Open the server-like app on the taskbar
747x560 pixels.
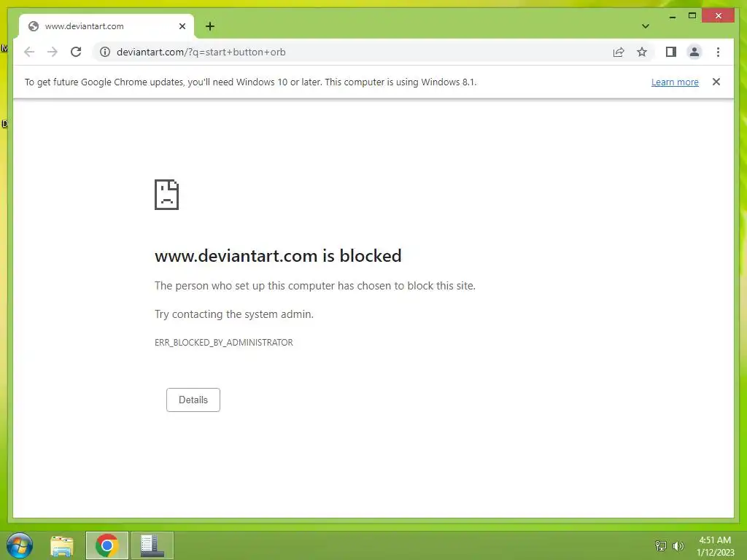point(152,545)
